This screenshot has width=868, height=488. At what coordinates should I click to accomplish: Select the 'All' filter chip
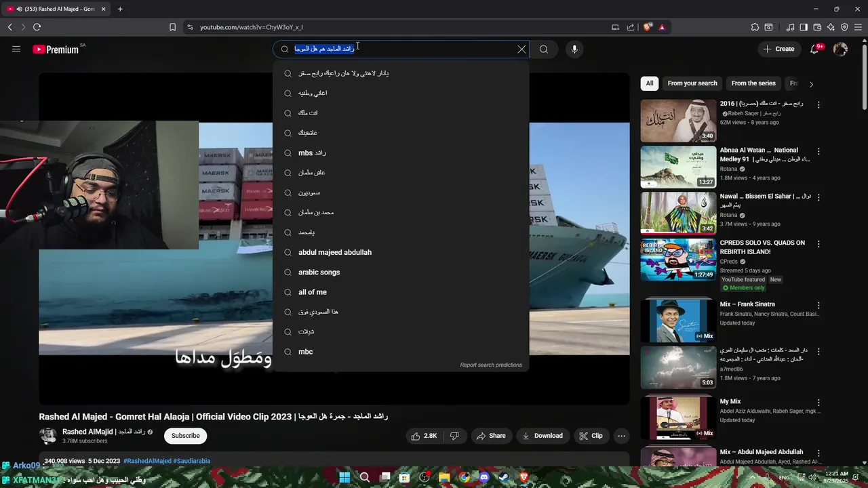pyautogui.click(x=650, y=83)
